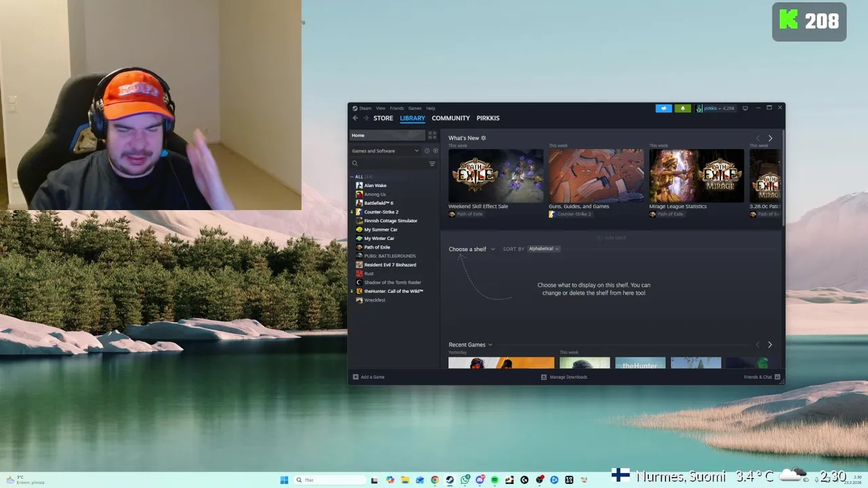Viewport: 868px width, 488px height.
Task: Switch to the LIBRARY tab
Action: (x=412, y=118)
